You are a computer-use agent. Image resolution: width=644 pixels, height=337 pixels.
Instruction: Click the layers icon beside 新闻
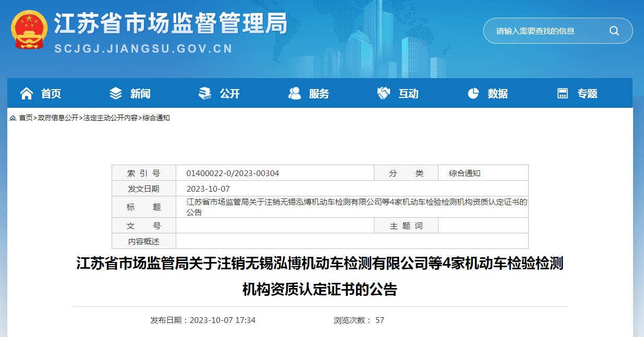pyautogui.click(x=116, y=93)
